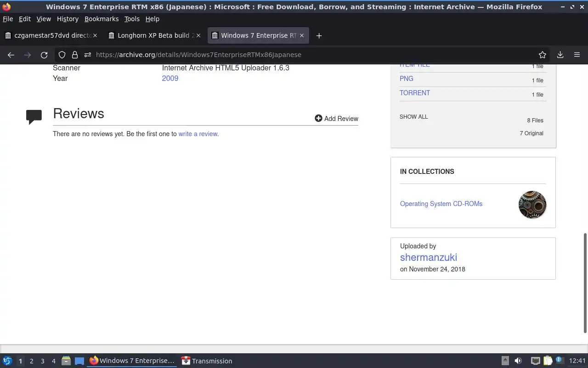Open Operating System CD-ROMs collection
The height and width of the screenshot is (368, 588).
click(x=441, y=204)
